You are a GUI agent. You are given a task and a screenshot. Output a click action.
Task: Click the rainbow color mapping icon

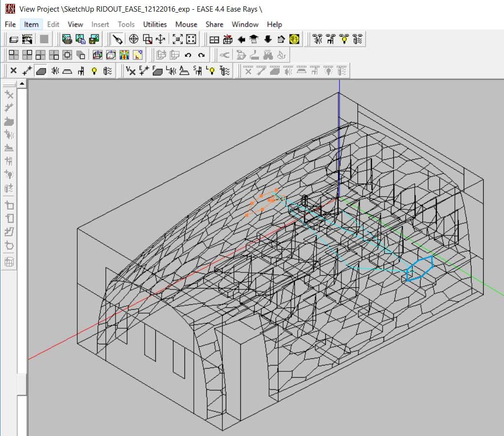pyautogui.click(x=124, y=55)
